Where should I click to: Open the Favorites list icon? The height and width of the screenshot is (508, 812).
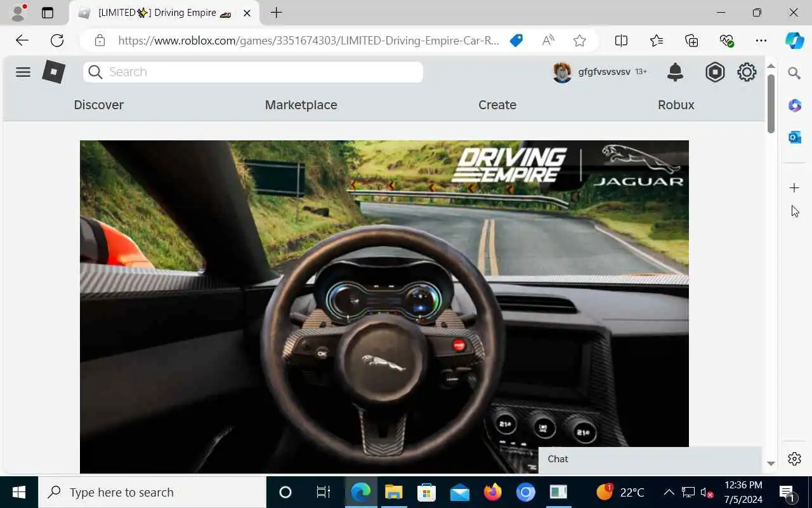point(657,41)
